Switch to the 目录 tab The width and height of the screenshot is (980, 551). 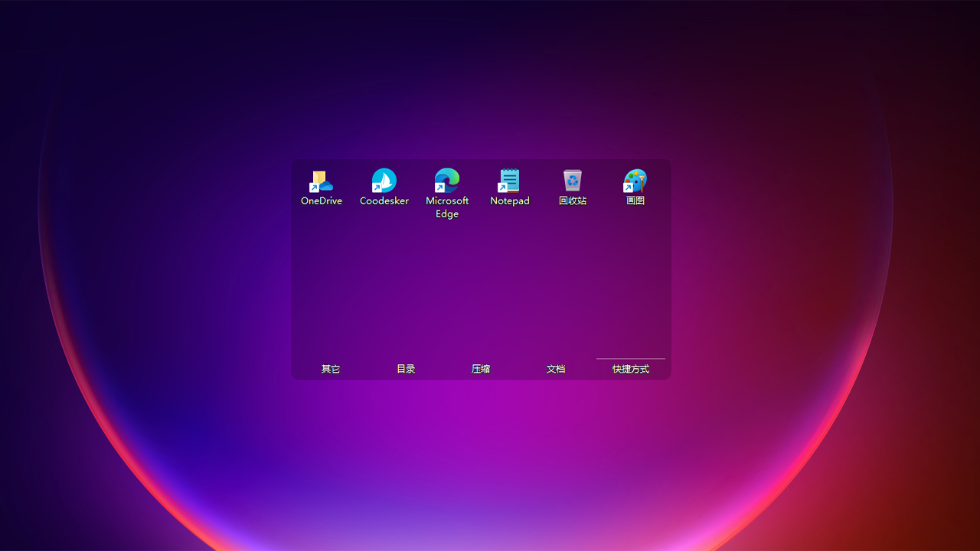[x=406, y=369]
